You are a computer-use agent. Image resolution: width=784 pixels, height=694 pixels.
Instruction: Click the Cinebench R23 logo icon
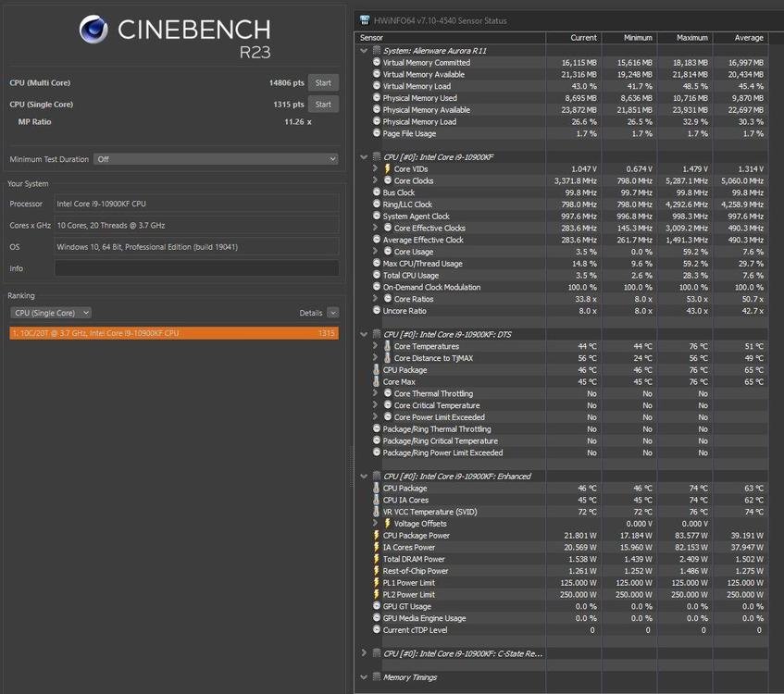[94, 31]
